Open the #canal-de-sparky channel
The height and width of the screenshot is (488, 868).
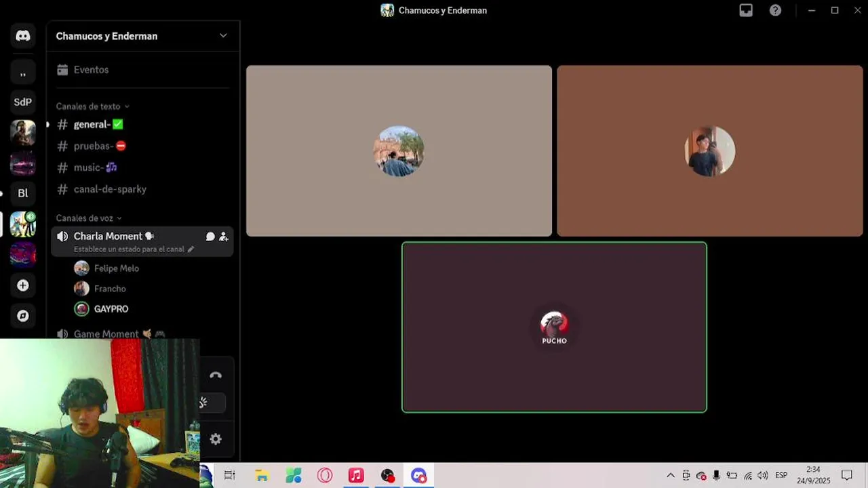[142, 189]
